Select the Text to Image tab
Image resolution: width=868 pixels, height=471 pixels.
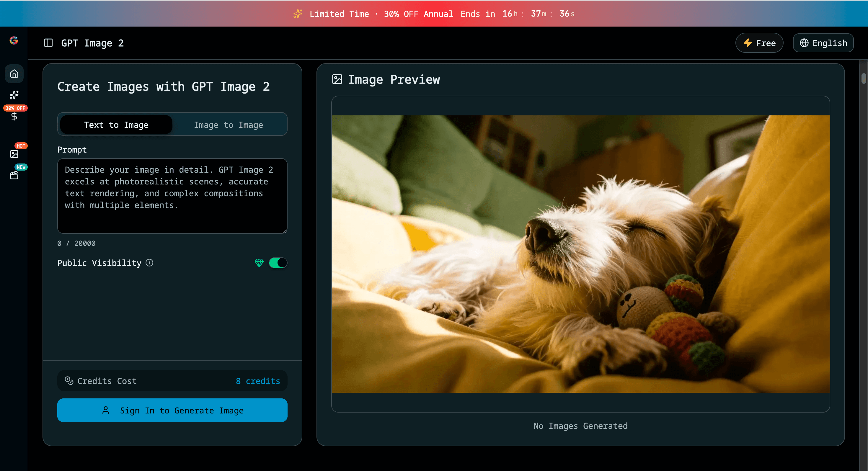116,125
